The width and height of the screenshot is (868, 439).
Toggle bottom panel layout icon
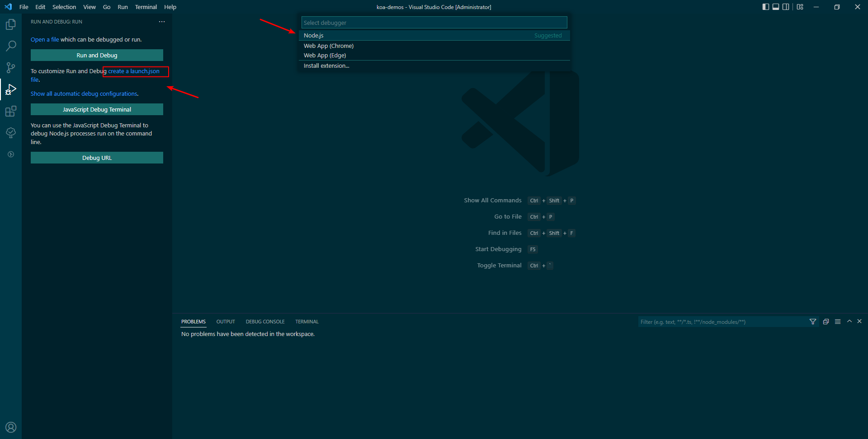click(776, 7)
